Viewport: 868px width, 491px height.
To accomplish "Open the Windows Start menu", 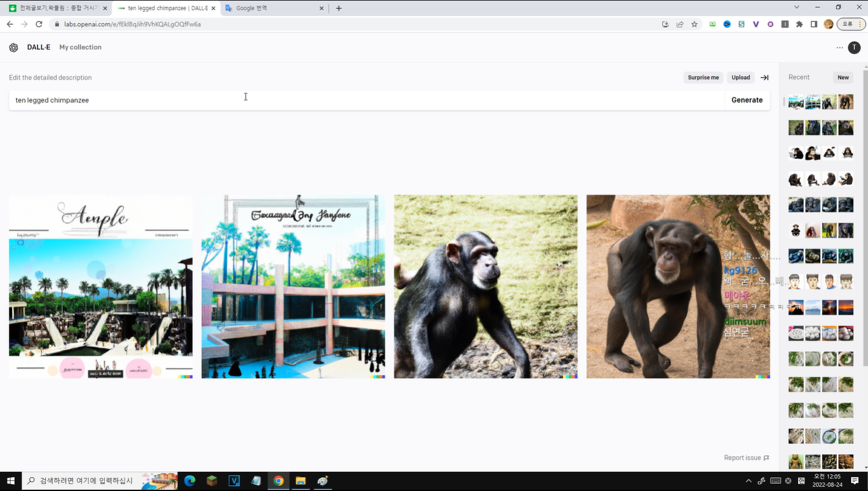I will point(10,481).
